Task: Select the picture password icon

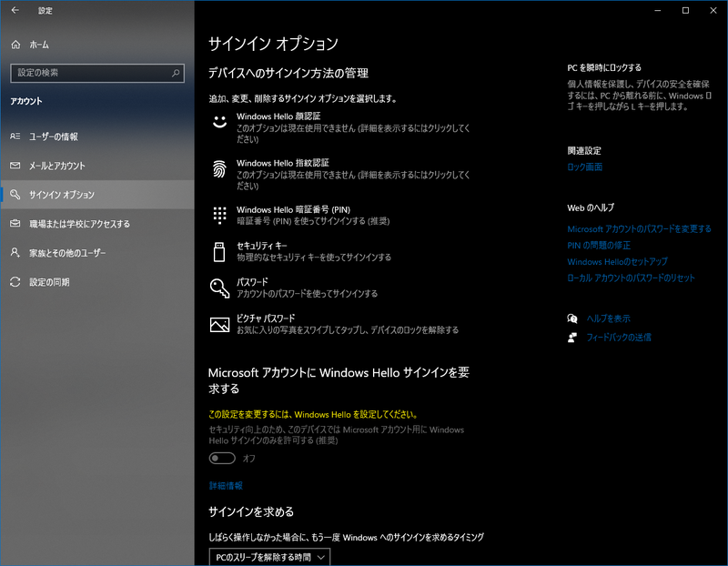Action: point(218,324)
